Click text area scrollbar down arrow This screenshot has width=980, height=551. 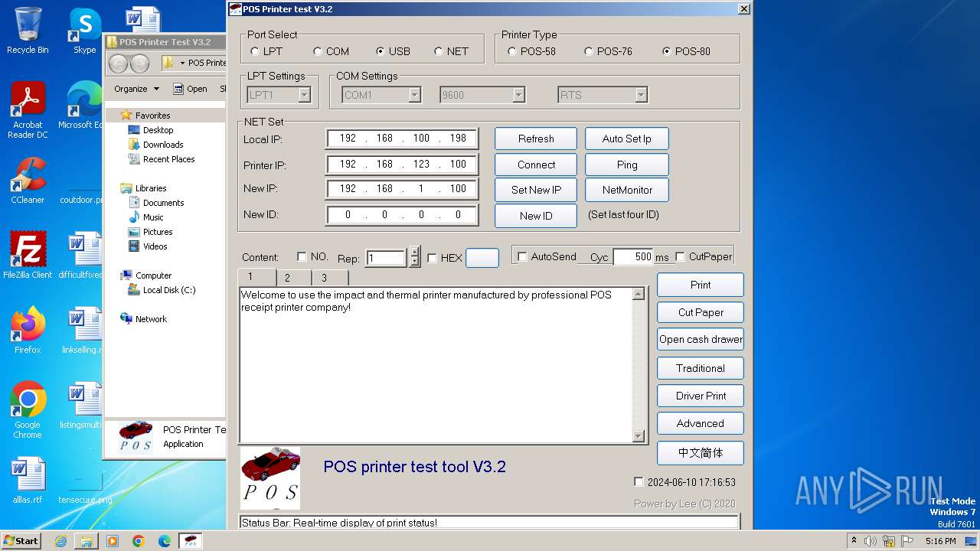[639, 436]
